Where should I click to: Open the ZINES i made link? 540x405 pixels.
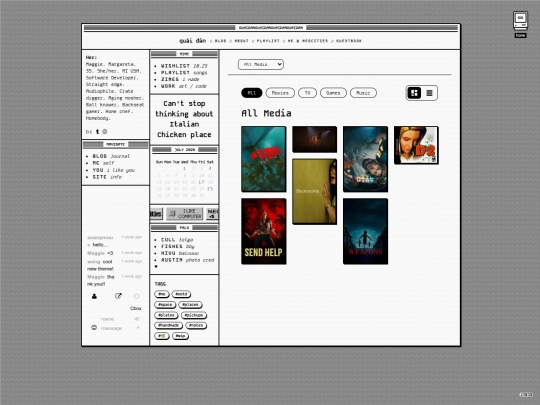coord(180,79)
